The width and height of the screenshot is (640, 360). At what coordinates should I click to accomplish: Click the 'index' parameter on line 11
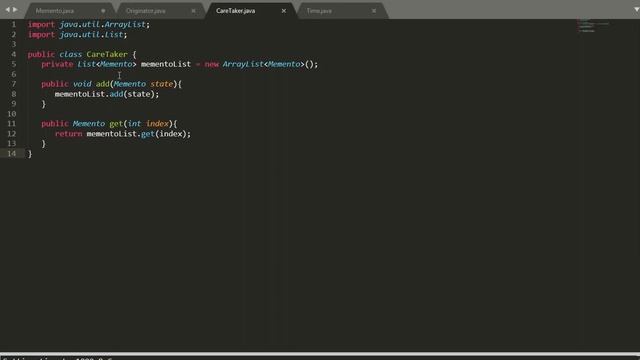click(x=157, y=124)
